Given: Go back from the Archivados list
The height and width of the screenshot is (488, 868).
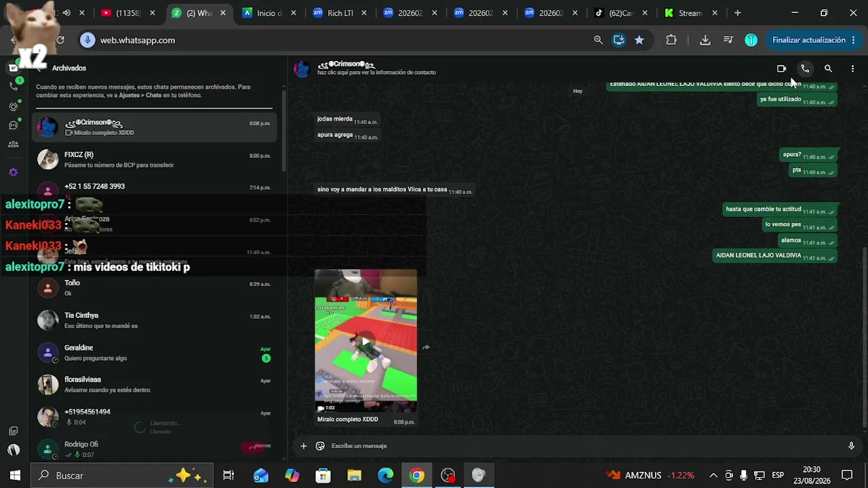Looking at the screenshot, I should (41, 68).
